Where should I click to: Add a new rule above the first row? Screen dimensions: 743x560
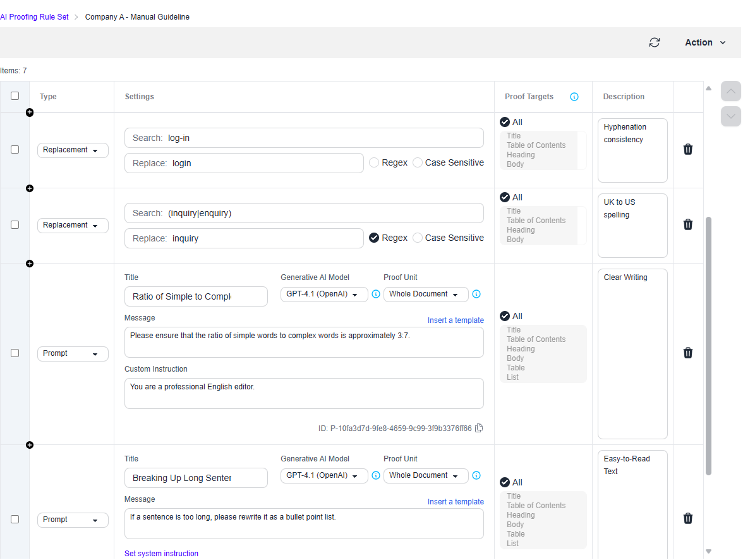[29, 112]
